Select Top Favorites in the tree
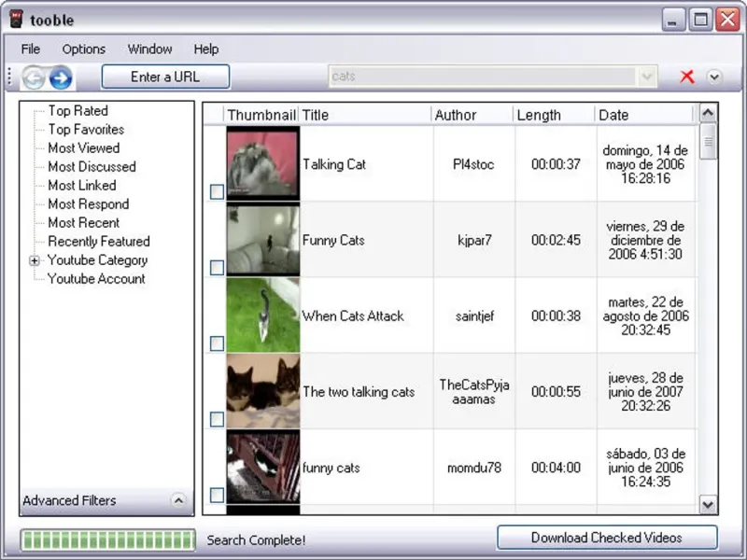Screen dimensions: 747x560 (x=86, y=130)
